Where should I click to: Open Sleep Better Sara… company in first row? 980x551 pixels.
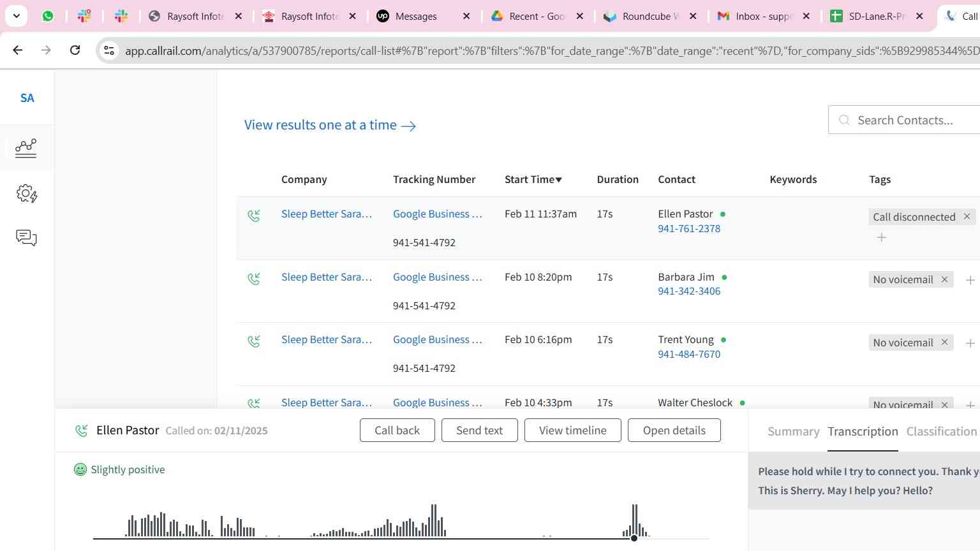[x=327, y=214]
